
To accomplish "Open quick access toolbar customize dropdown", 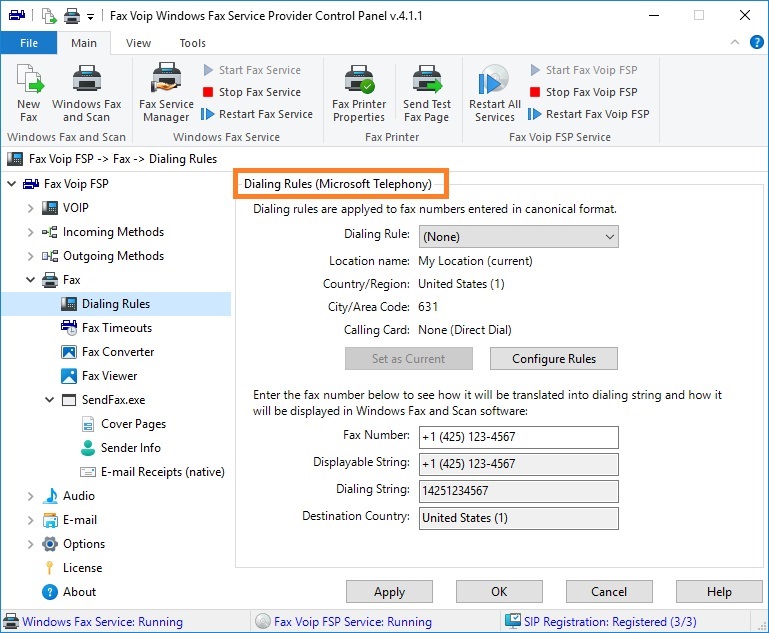I will 90,17.
